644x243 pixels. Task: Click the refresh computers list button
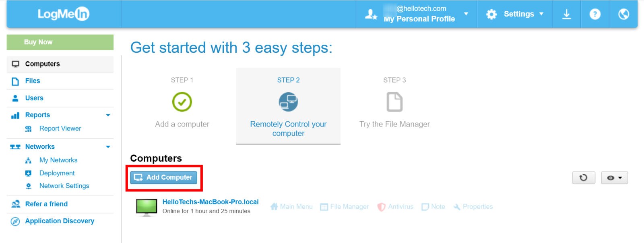tap(584, 178)
